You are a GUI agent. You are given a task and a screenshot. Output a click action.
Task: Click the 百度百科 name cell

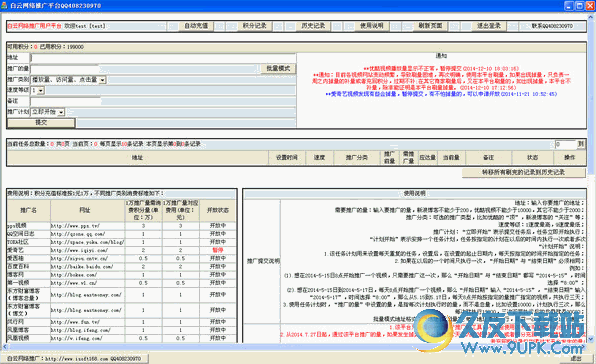pyautogui.click(x=29, y=267)
